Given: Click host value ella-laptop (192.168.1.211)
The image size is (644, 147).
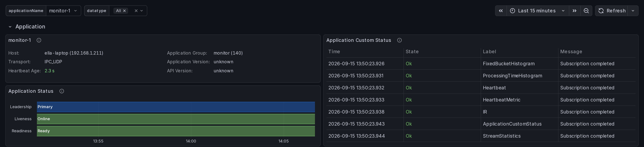Looking at the screenshot, I should [x=74, y=53].
